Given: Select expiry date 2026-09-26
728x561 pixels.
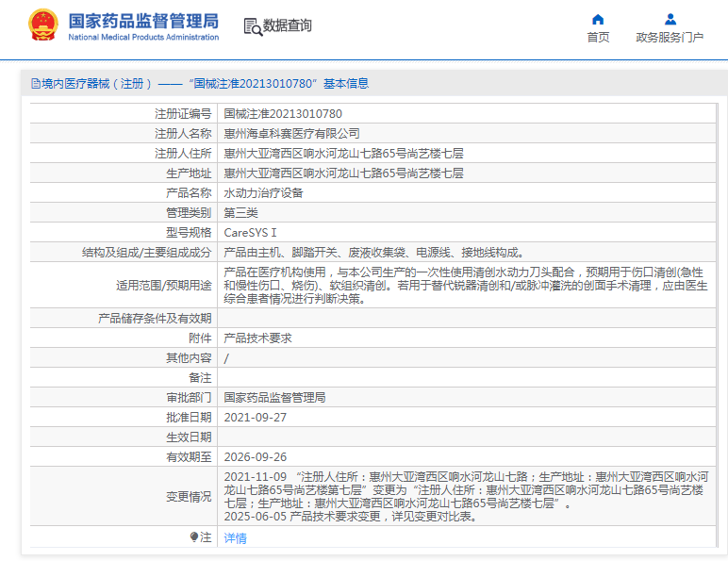Looking at the screenshot, I should pyautogui.click(x=255, y=457).
